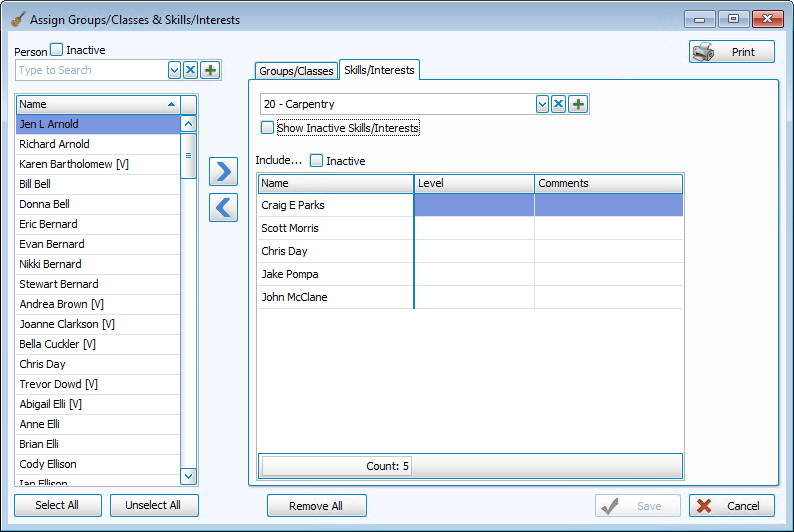Add new person with green plus icon
The height and width of the screenshot is (532, 794).
pos(210,70)
